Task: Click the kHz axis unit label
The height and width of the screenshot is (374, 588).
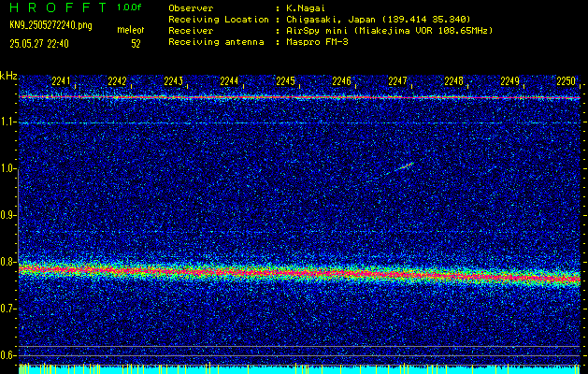Action: pyautogui.click(x=8, y=76)
